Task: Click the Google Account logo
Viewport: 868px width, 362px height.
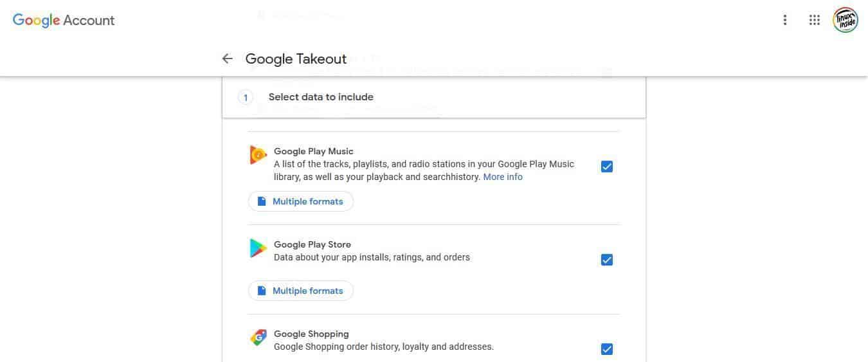Action: pyautogui.click(x=64, y=20)
